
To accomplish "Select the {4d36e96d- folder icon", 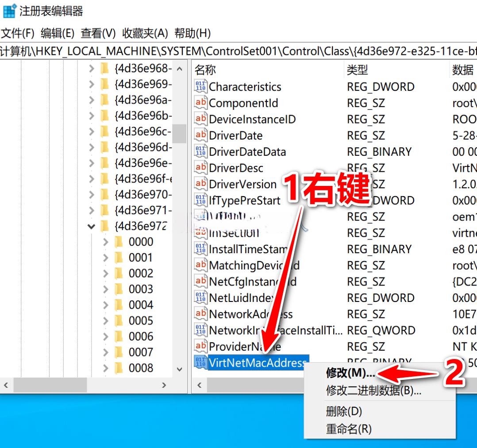I will pyautogui.click(x=104, y=147).
